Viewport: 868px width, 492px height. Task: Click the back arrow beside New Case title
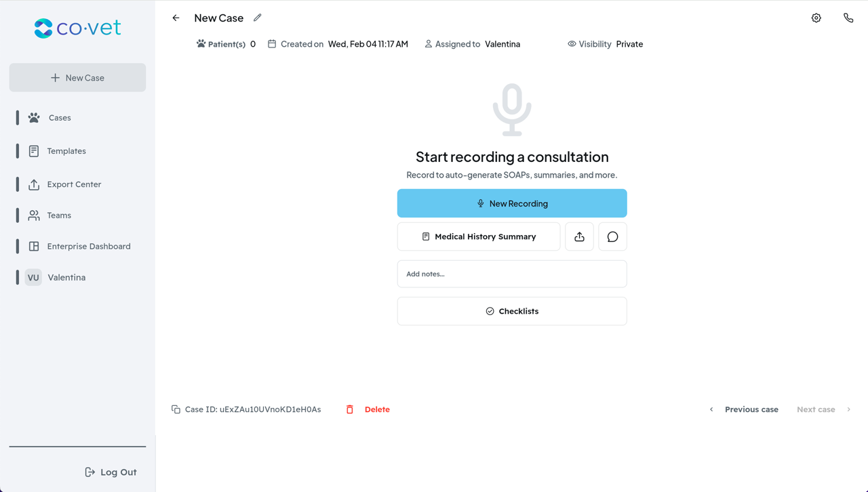tap(176, 18)
